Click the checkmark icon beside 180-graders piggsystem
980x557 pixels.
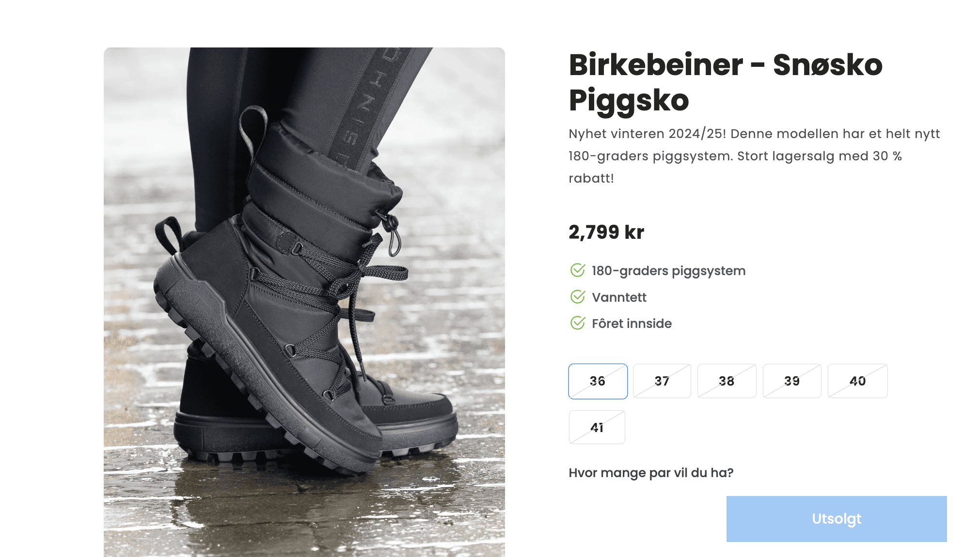point(578,270)
